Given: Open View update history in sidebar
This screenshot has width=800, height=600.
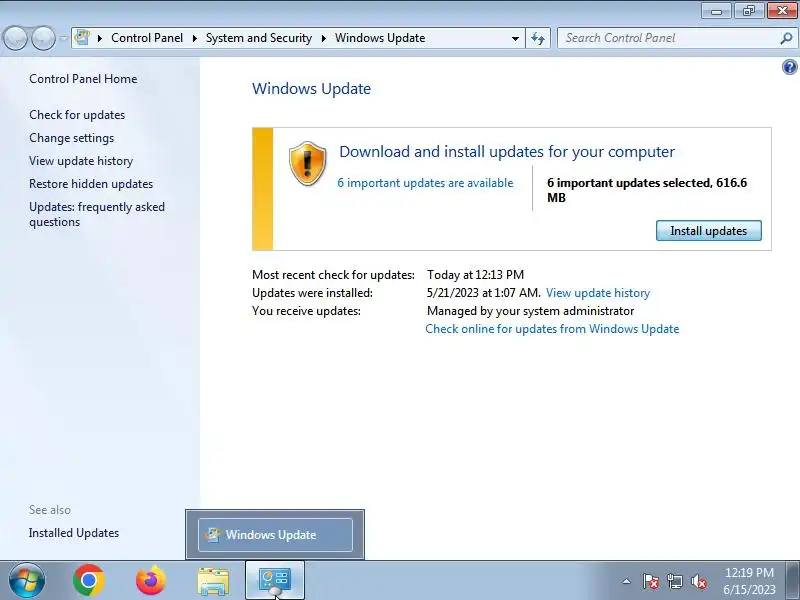Looking at the screenshot, I should pos(81,161).
